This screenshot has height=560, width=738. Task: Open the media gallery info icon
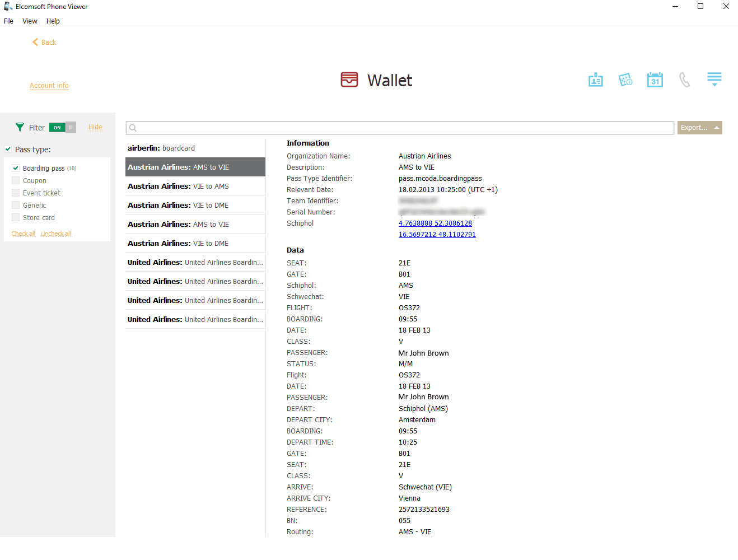[625, 80]
